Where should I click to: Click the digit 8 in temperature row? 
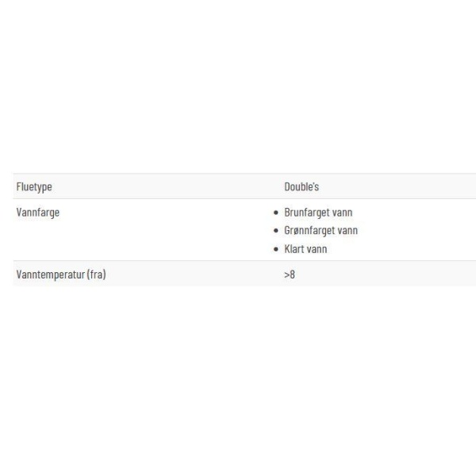(292, 274)
